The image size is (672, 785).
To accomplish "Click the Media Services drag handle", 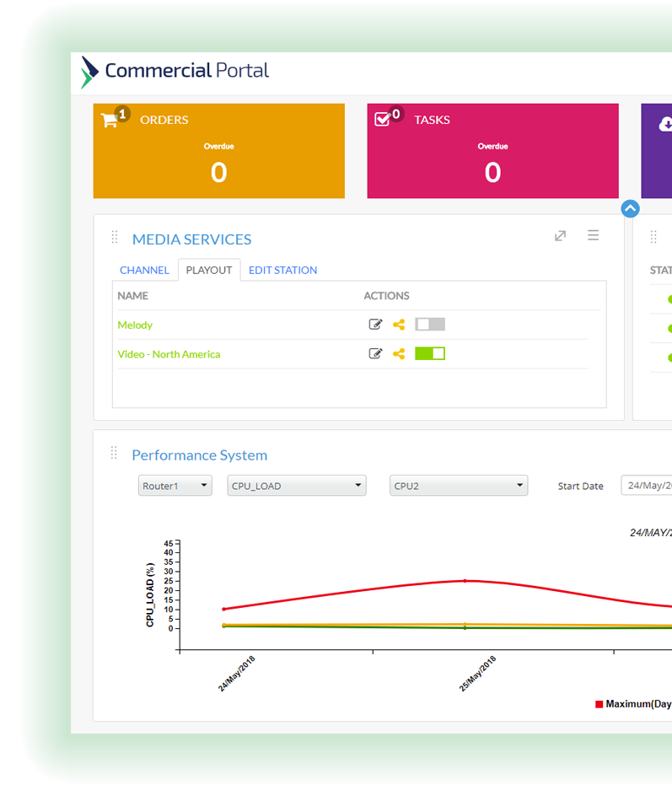I will pyautogui.click(x=115, y=237).
